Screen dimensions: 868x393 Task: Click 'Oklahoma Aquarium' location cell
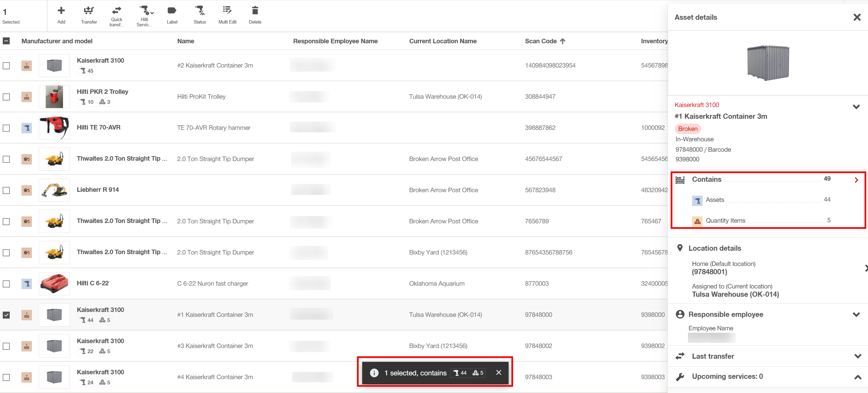click(437, 284)
